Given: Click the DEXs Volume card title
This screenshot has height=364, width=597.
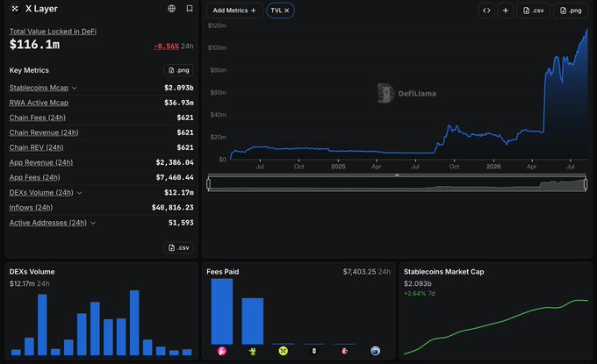Looking at the screenshot, I should pyautogui.click(x=32, y=272).
